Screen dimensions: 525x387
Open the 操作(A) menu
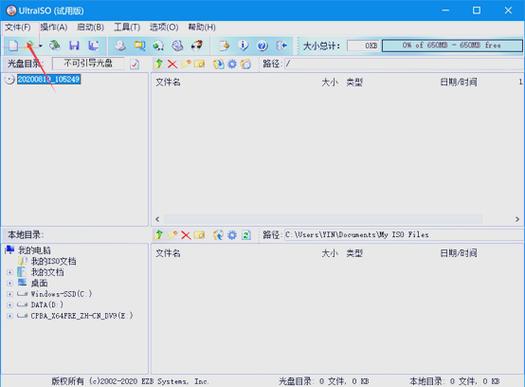click(54, 27)
